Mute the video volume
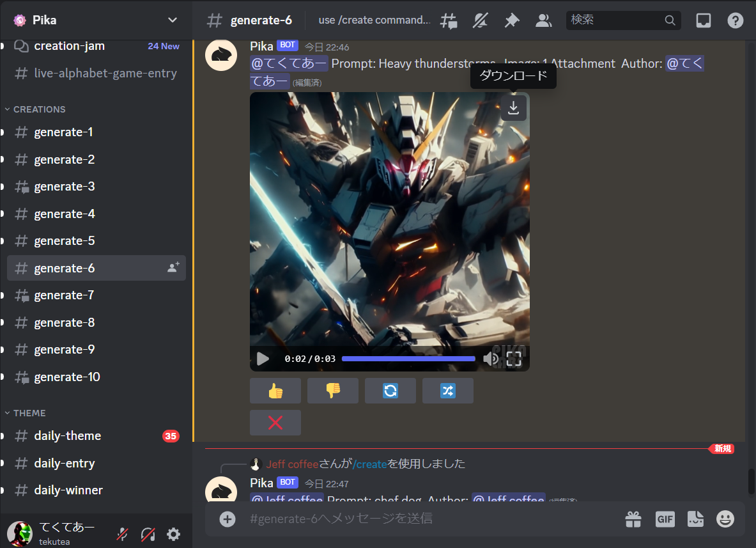Screen dimensions: 756x548 click(490, 359)
